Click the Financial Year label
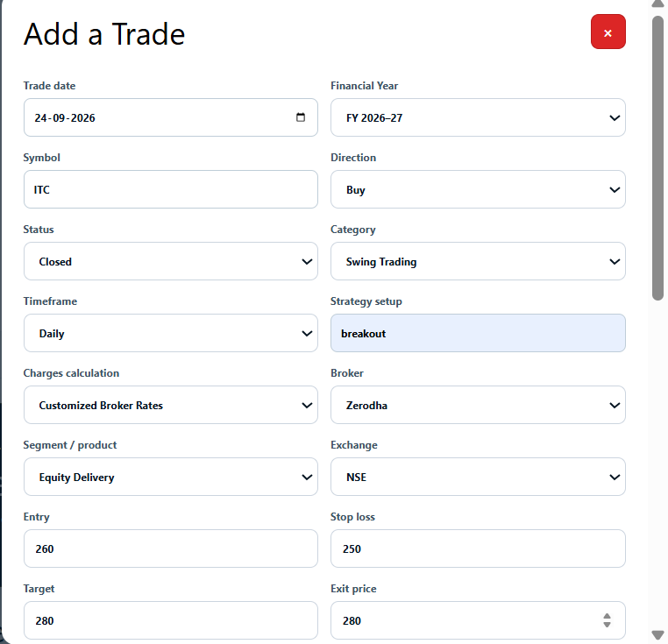This screenshot has height=644, width=668. tap(365, 86)
